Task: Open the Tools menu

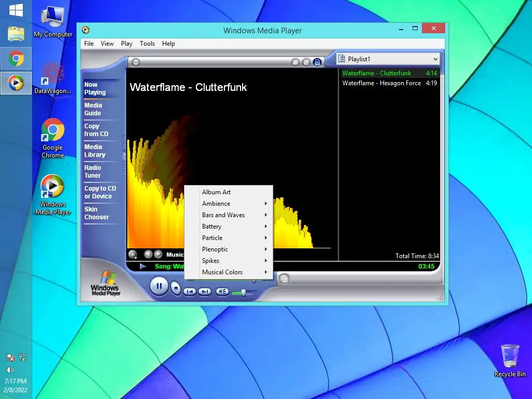Action: [x=147, y=44]
